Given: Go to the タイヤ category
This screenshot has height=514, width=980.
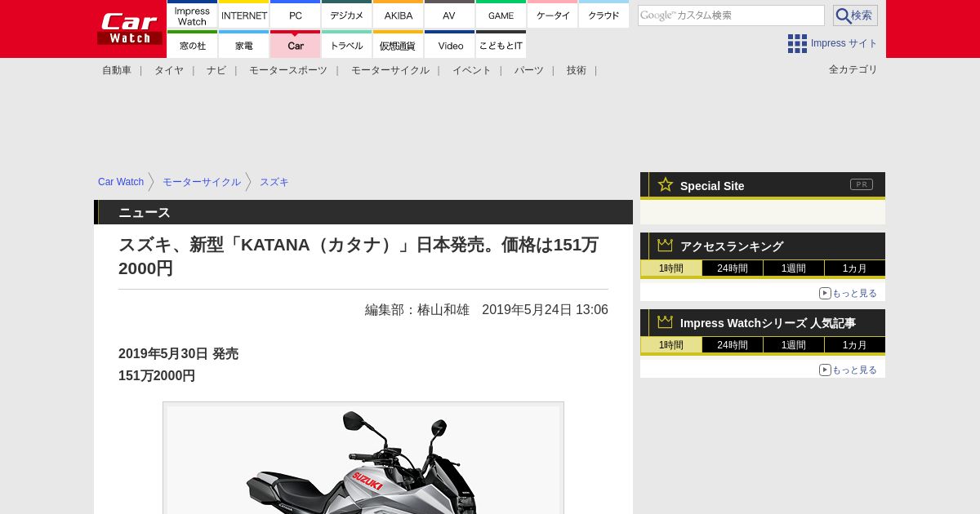Looking at the screenshot, I should pyautogui.click(x=169, y=70).
